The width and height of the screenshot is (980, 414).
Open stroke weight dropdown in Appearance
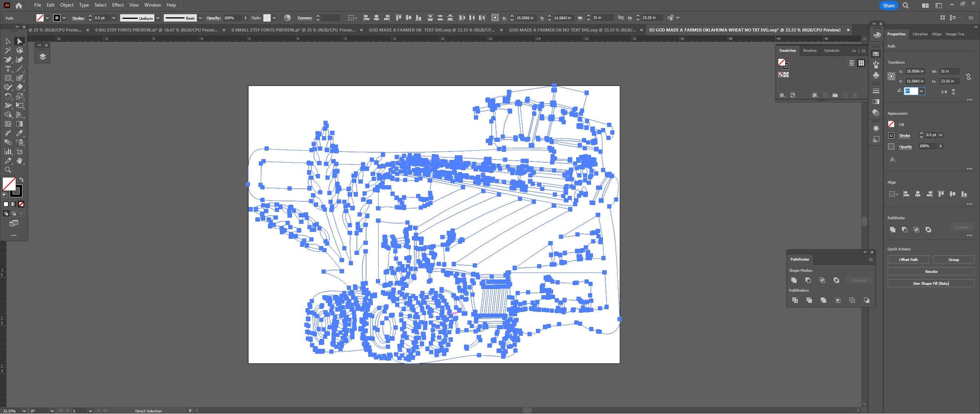(940, 135)
